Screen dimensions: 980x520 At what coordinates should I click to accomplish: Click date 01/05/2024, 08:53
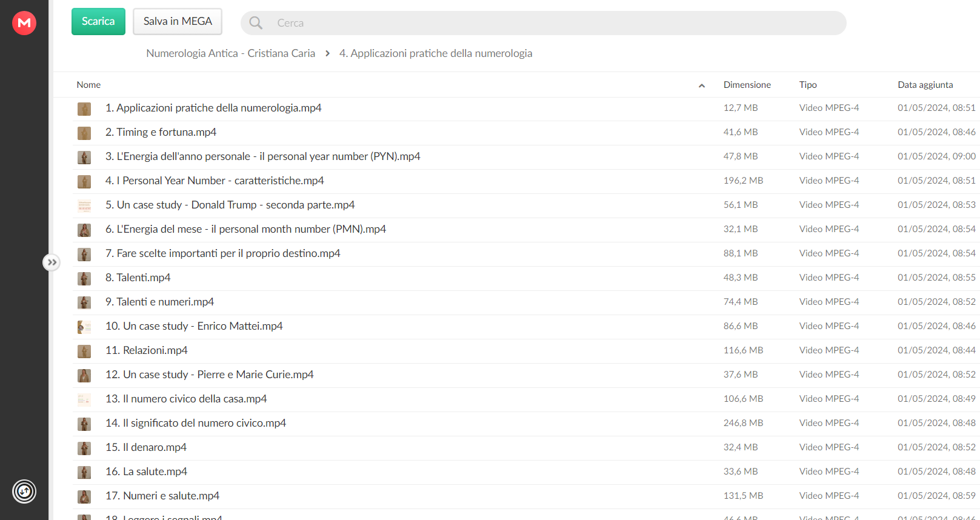(936, 205)
